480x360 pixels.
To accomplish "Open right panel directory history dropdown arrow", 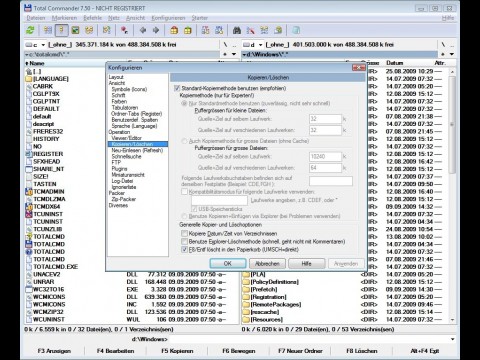I will point(452,54).
